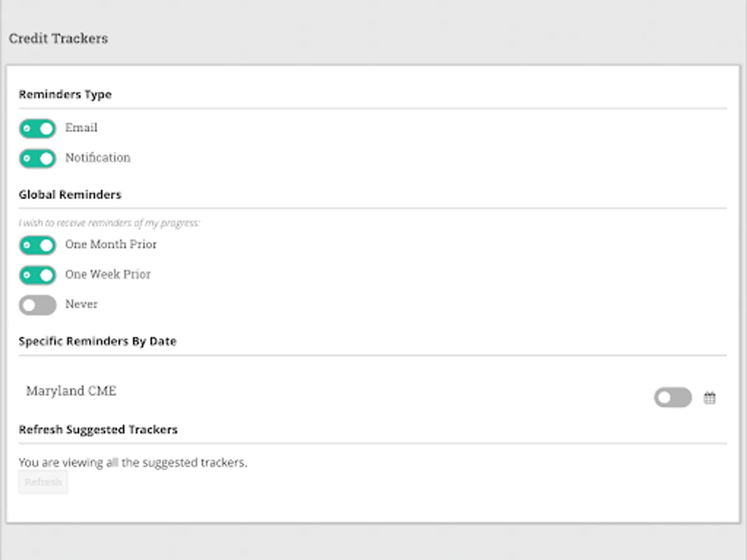
Task: Disable the Notification reminders switch
Action: point(37,159)
